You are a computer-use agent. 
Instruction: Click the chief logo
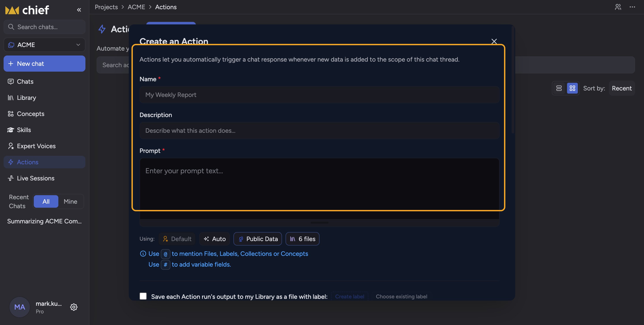click(x=27, y=10)
